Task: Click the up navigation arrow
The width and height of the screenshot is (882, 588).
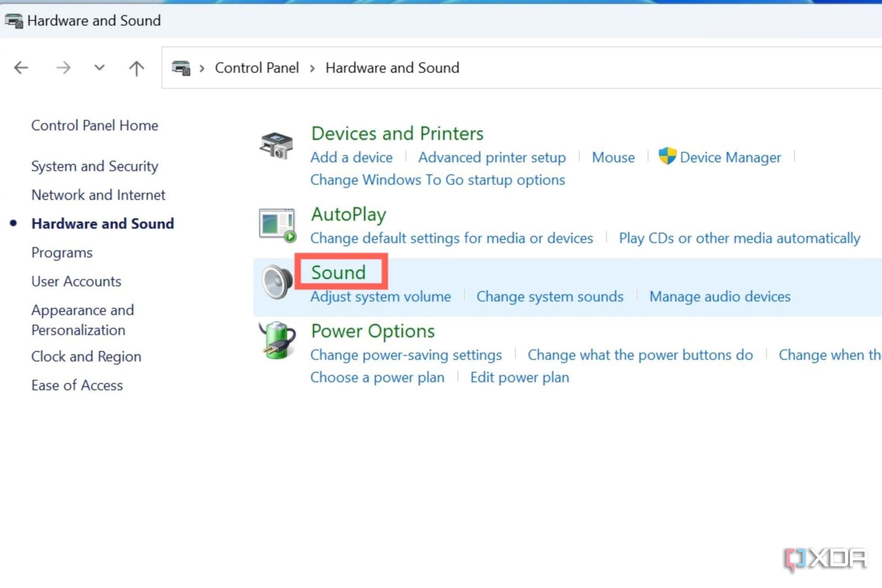Action: [136, 67]
